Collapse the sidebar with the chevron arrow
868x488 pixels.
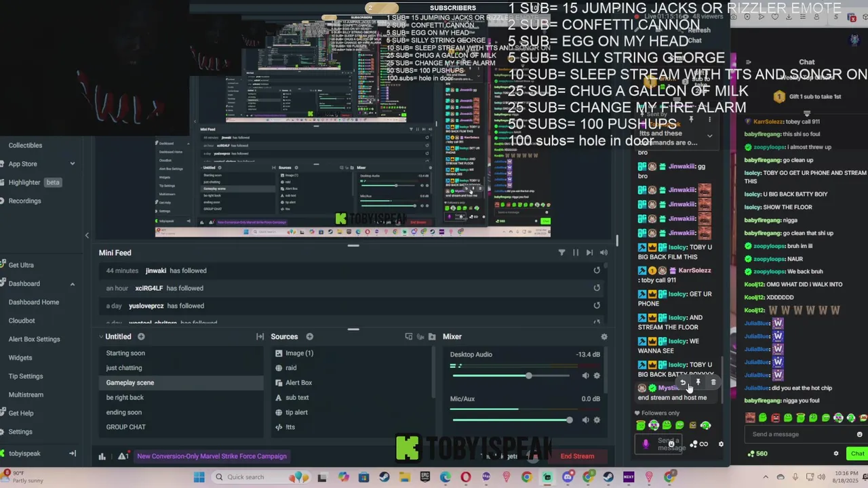[87, 235]
